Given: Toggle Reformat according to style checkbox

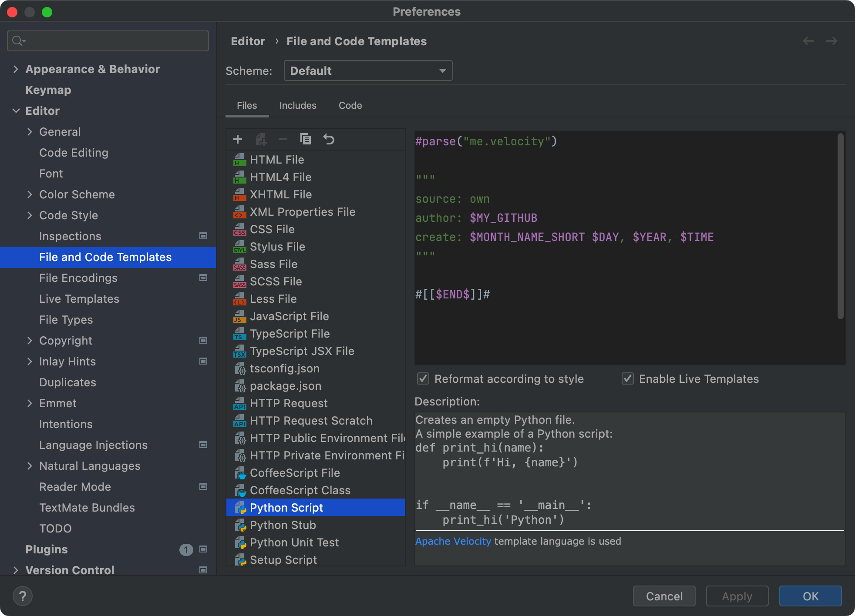Looking at the screenshot, I should 423,379.
